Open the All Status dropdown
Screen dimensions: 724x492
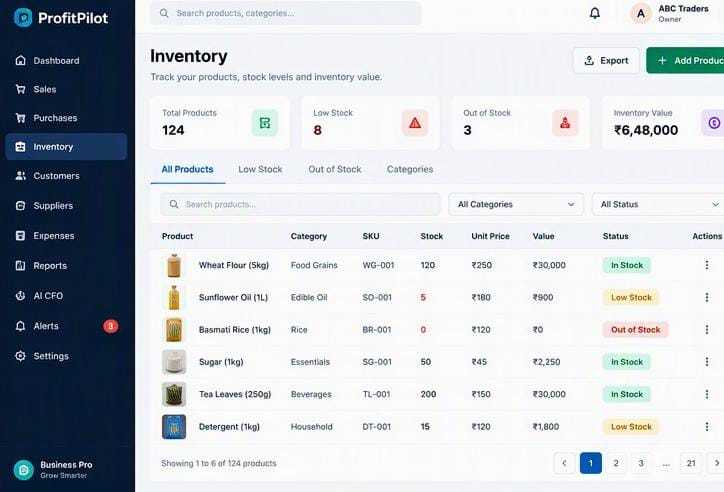(658, 204)
